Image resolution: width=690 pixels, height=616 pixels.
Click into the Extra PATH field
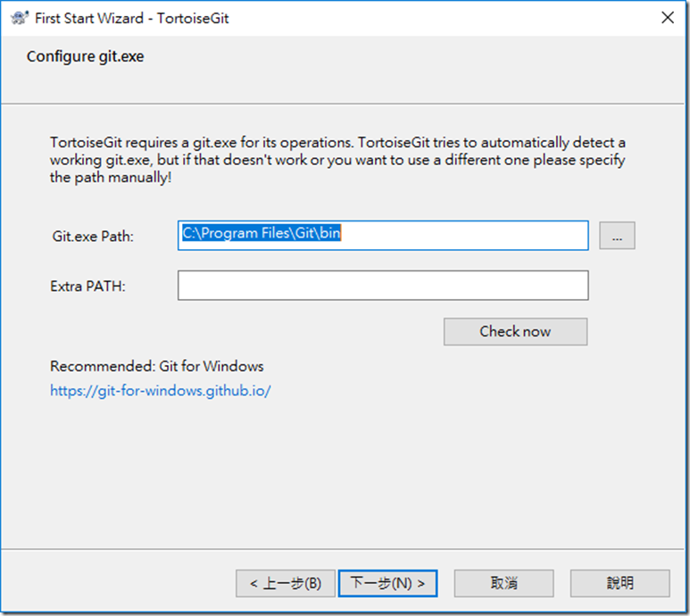click(x=383, y=285)
